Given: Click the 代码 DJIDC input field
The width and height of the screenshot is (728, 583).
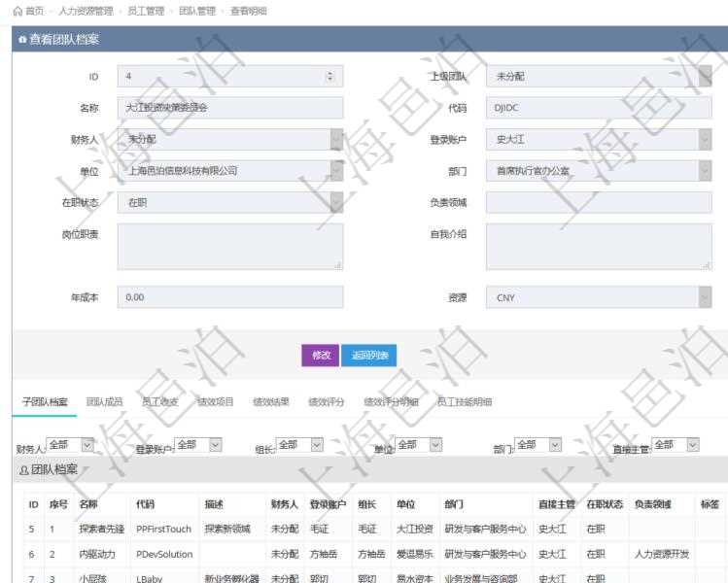Looking at the screenshot, I should (x=599, y=108).
